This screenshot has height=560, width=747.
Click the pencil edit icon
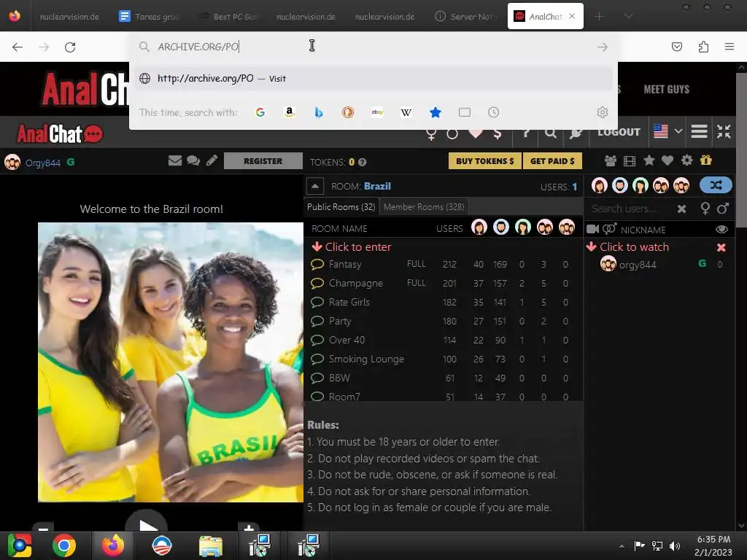[212, 160]
